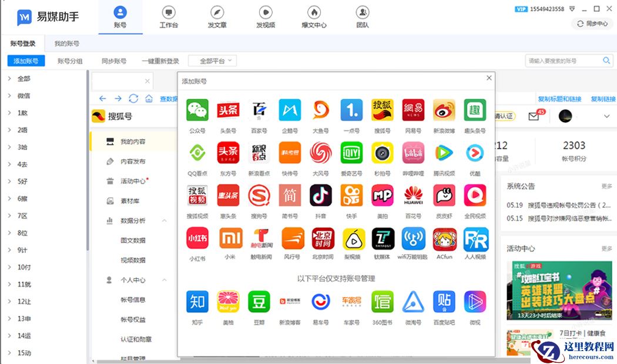
Task: Click the 同步账号 button
Action: 114,61
